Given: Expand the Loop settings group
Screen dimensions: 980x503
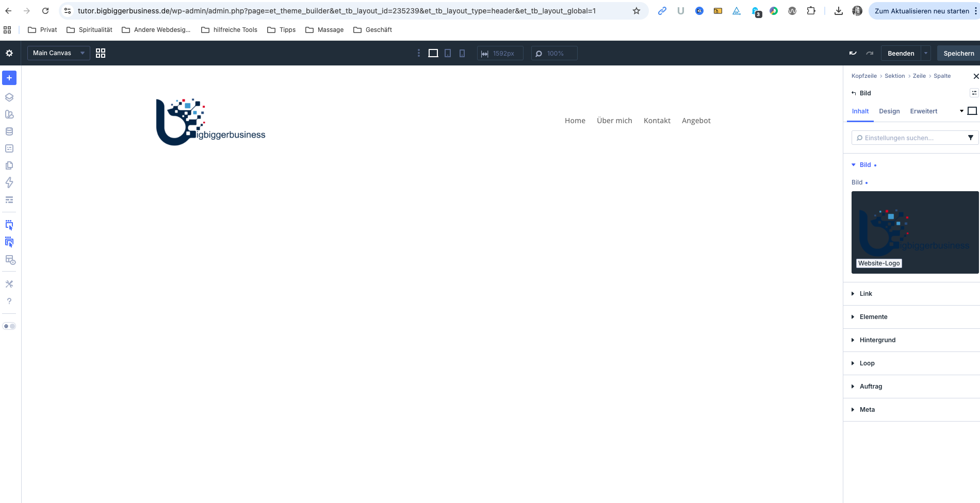Looking at the screenshot, I should (911, 363).
